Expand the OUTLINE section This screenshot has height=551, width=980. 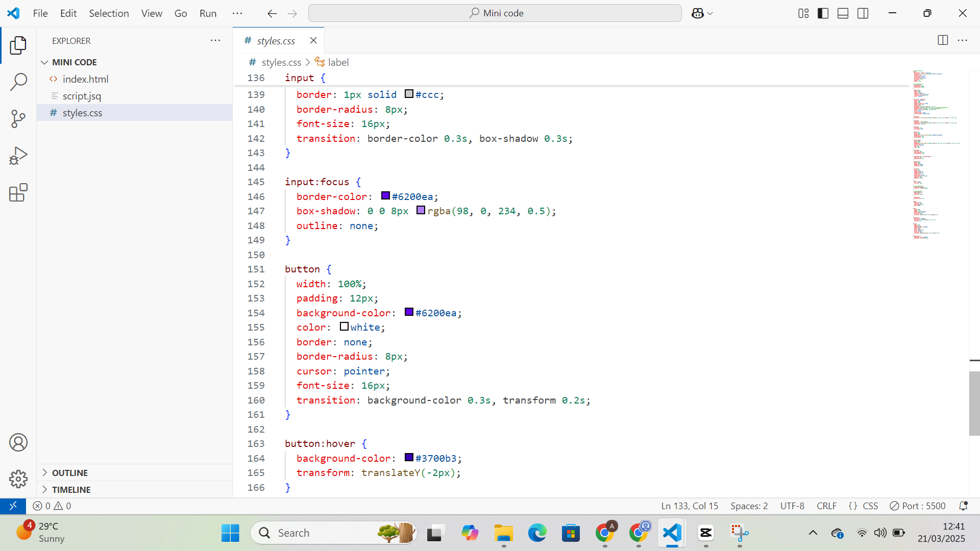click(x=70, y=472)
